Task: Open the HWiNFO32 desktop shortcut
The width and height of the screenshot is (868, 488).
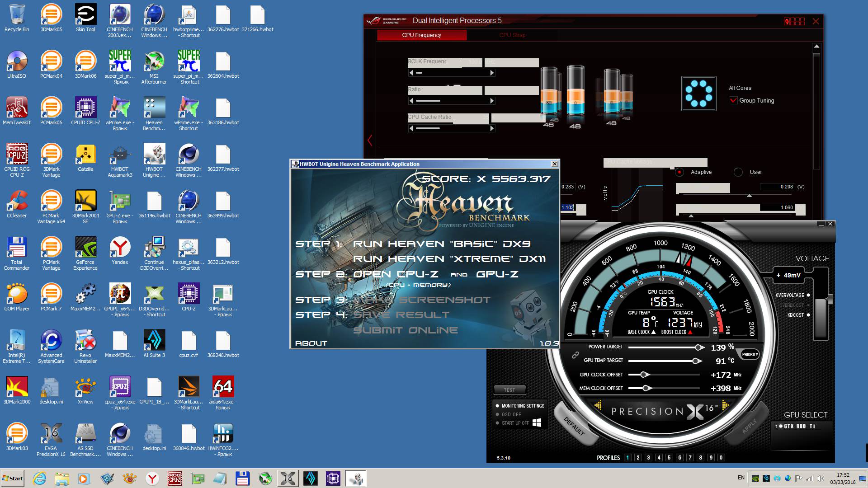Action: 223,440
